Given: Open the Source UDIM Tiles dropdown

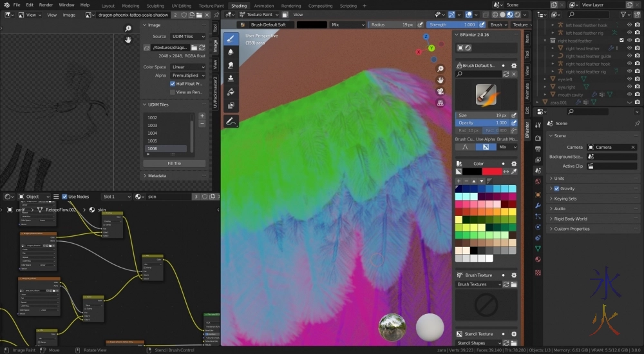Looking at the screenshot, I should [187, 37].
